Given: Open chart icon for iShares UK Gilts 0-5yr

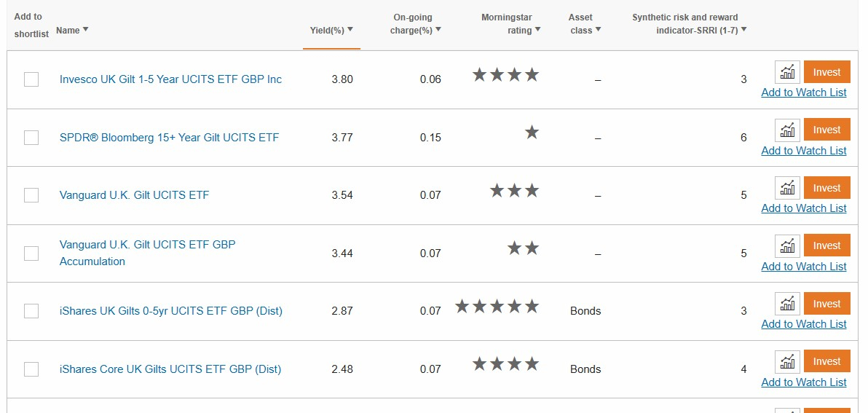Looking at the screenshot, I should (x=787, y=304).
